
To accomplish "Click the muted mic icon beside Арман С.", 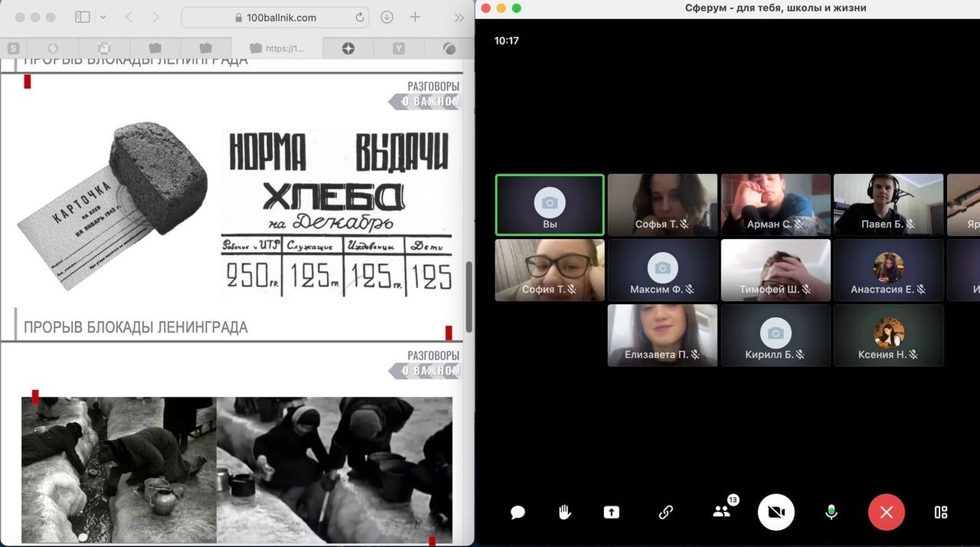I will pyautogui.click(x=799, y=224).
